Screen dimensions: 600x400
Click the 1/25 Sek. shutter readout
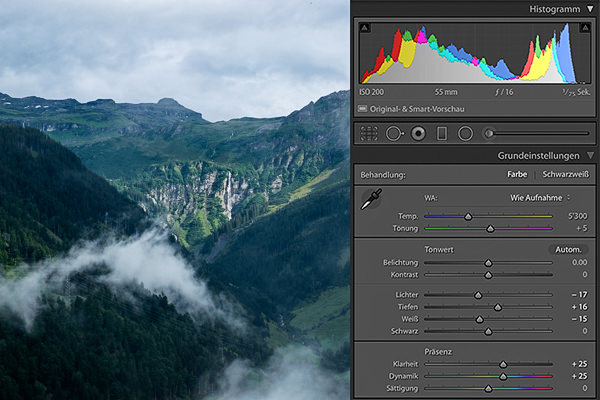point(576,92)
